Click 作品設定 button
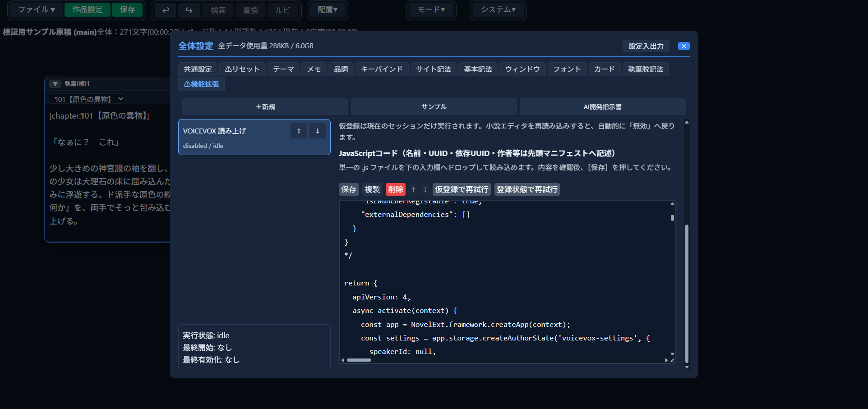868x409 pixels. [x=88, y=10]
